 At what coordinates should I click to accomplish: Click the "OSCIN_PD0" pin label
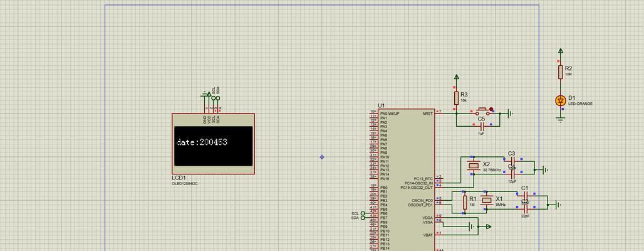pos(422,200)
